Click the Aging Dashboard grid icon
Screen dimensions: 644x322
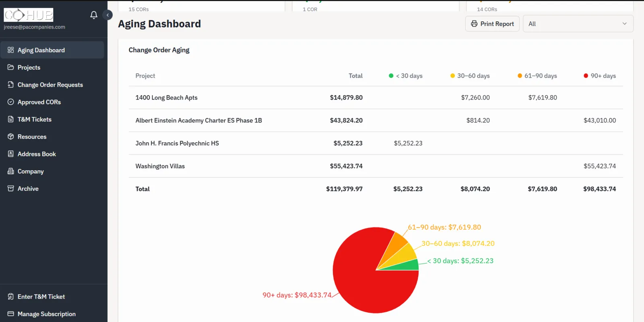click(x=11, y=50)
